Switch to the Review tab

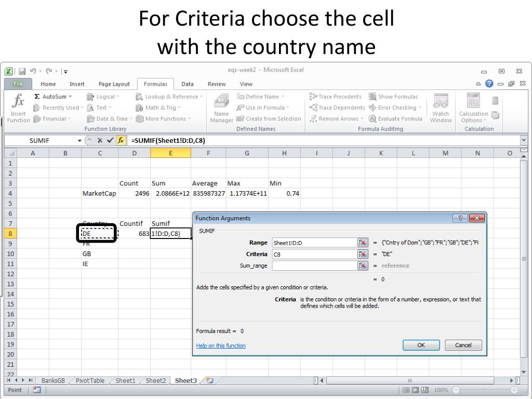pos(217,84)
